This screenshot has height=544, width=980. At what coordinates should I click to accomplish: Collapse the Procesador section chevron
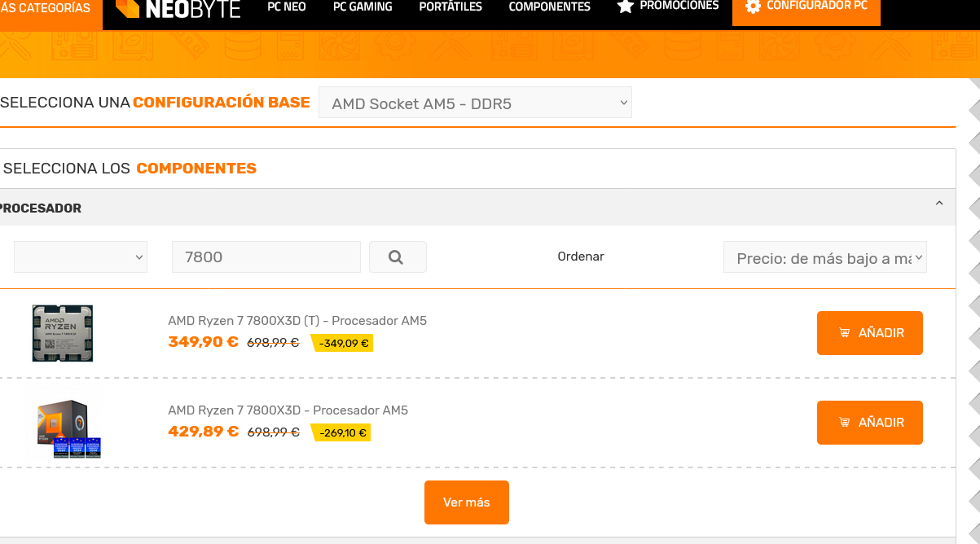[939, 204]
